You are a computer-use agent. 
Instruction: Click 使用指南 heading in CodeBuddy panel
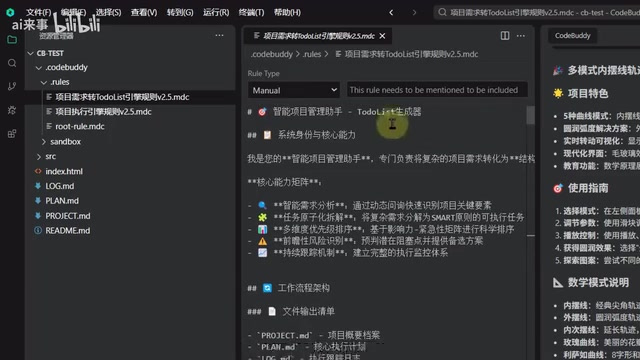(588, 188)
